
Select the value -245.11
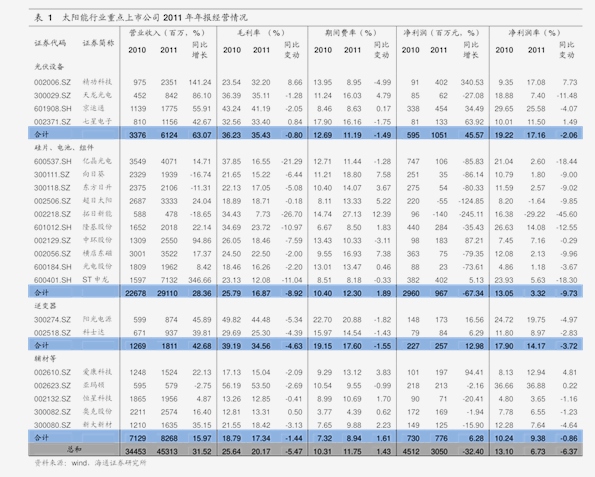coord(471,214)
